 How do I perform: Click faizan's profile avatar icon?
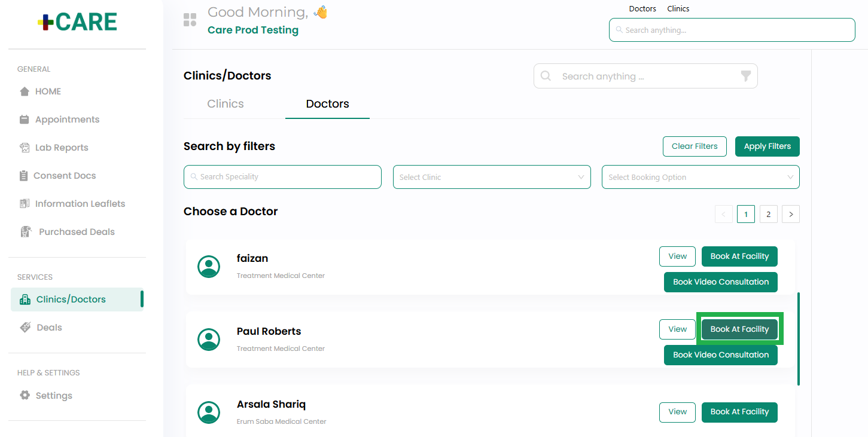click(209, 267)
